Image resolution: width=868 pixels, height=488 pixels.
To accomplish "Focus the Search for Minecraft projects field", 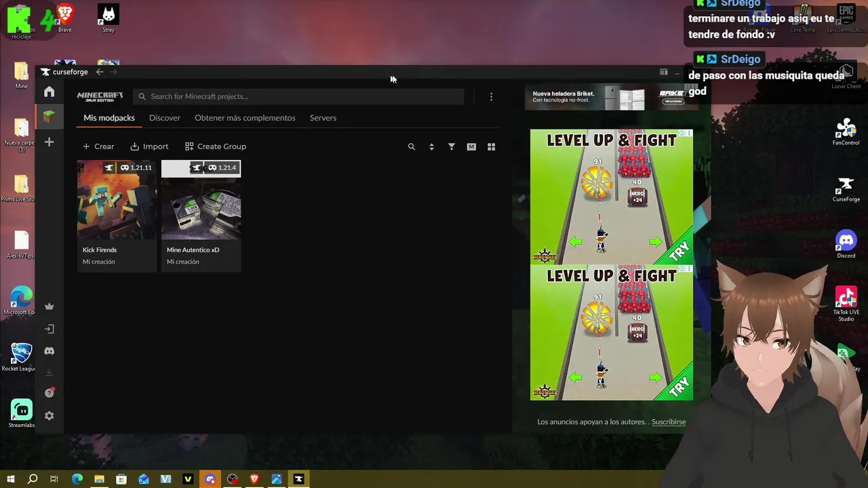I will click(299, 96).
